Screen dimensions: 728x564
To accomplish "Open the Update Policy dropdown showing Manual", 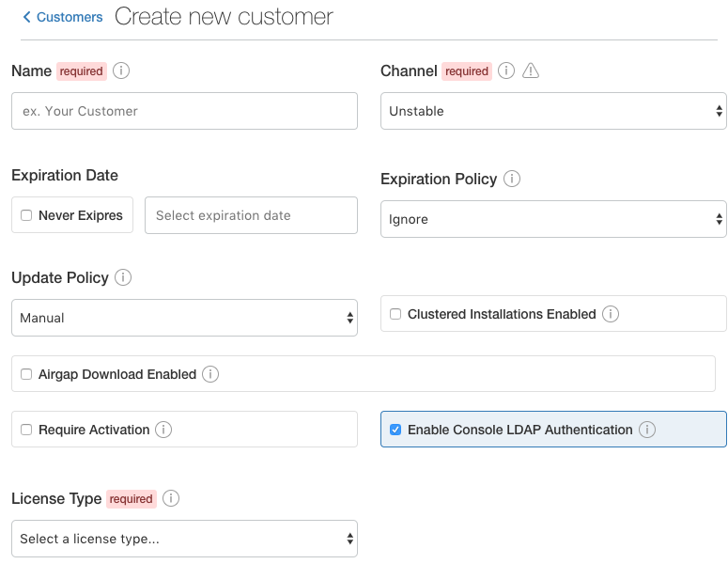I will tap(184, 318).
